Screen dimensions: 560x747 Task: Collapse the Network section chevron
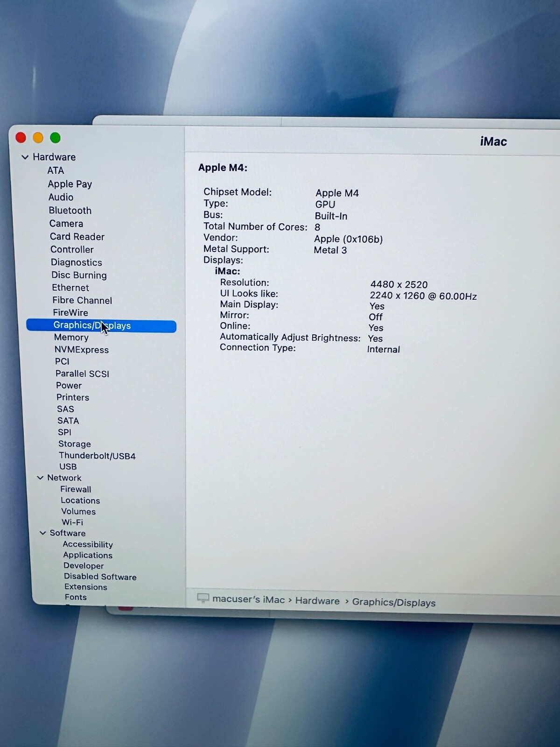pos(40,478)
